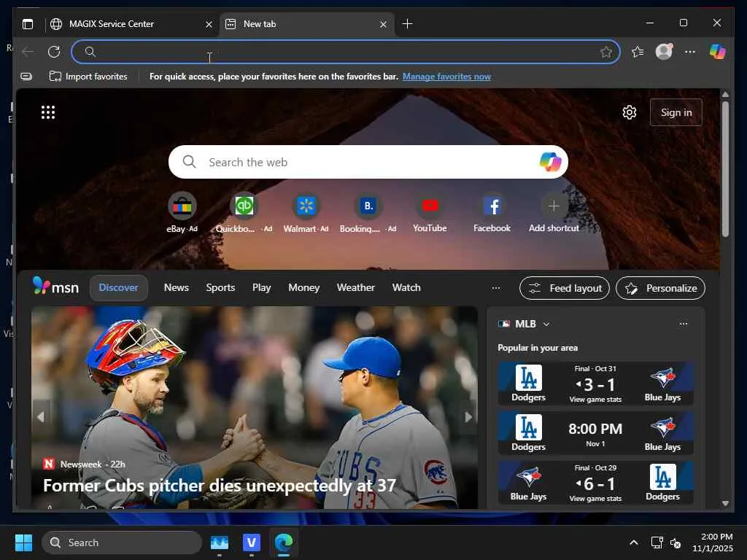Select the News feed tab
The width and height of the screenshot is (747, 560).
(177, 287)
